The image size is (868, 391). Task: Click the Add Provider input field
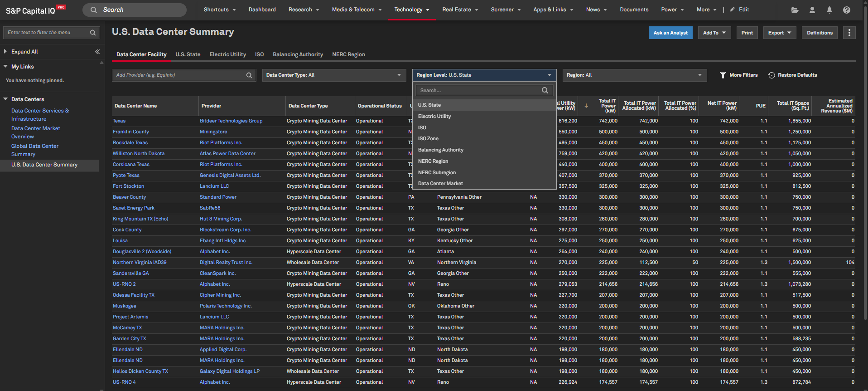click(184, 75)
